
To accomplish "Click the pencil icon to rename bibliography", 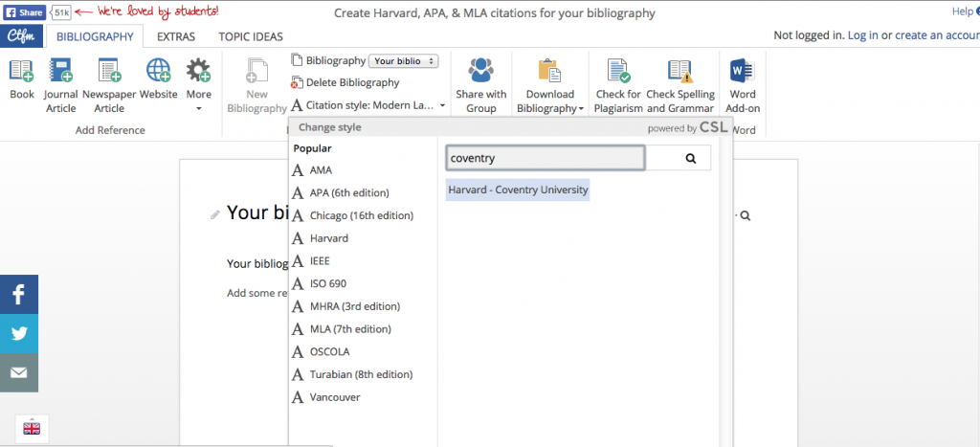I will 215,214.
